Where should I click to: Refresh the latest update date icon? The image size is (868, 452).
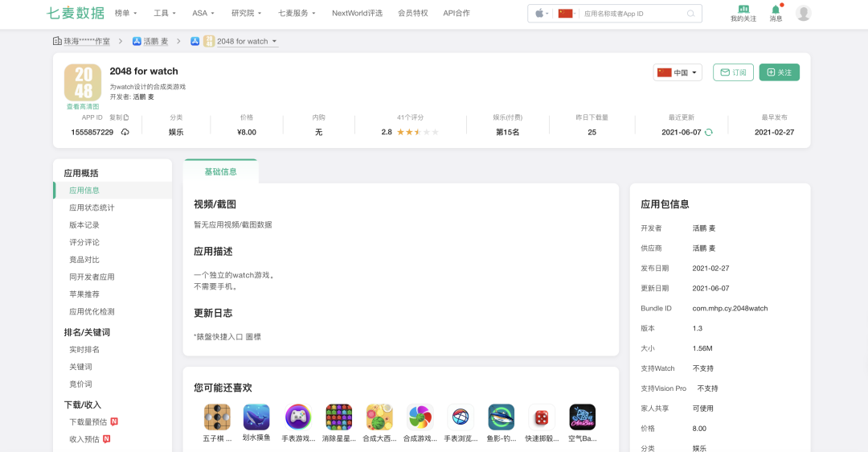pos(709,133)
